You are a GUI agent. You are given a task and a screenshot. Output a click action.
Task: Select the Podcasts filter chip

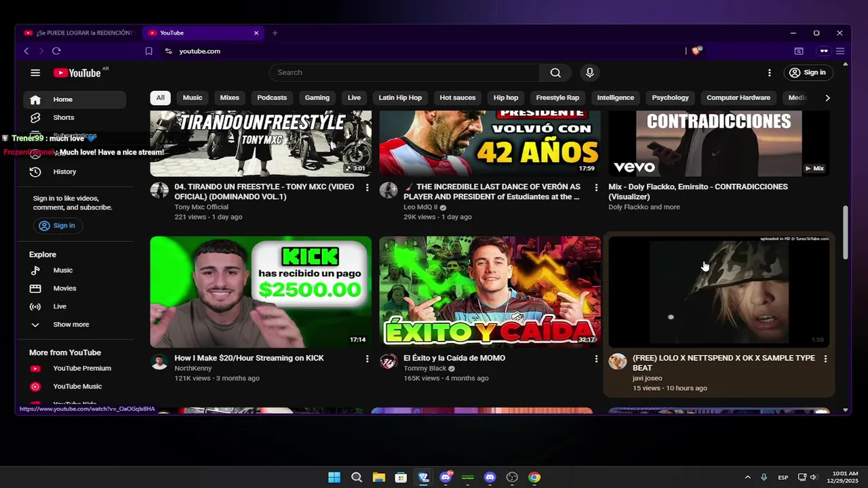(272, 98)
